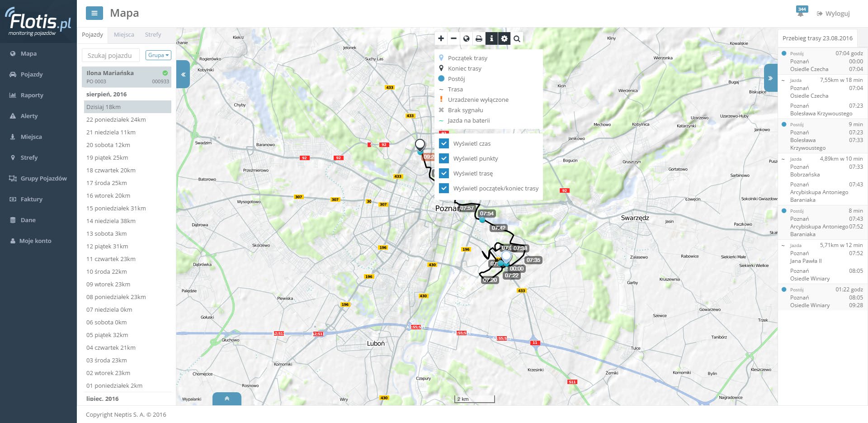The width and height of the screenshot is (868, 423).
Task: Select the Postój 01:22 godz entry
Action: (x=823, y=297)
